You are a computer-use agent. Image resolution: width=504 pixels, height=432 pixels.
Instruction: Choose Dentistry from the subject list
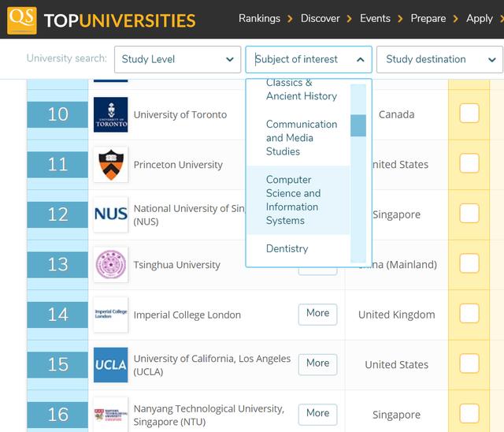[x=287, y=248]
